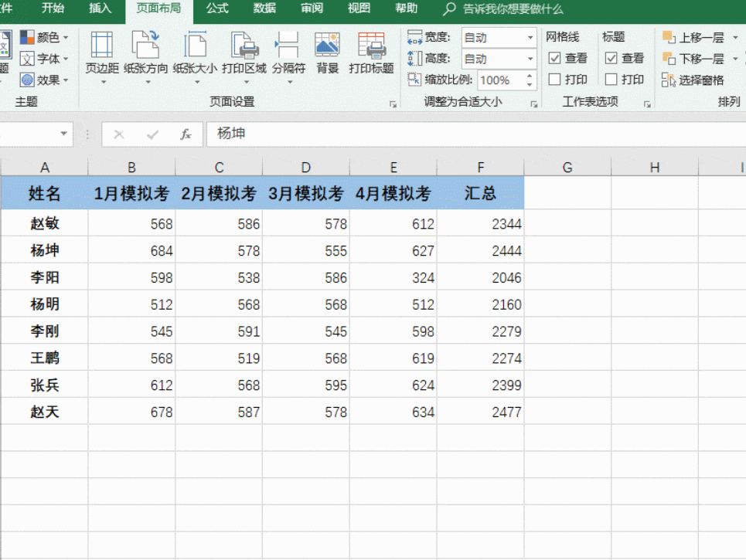Viewport: 746px width, 560px height.
Task: Switch to the 视图 tab
Action: 359,8
